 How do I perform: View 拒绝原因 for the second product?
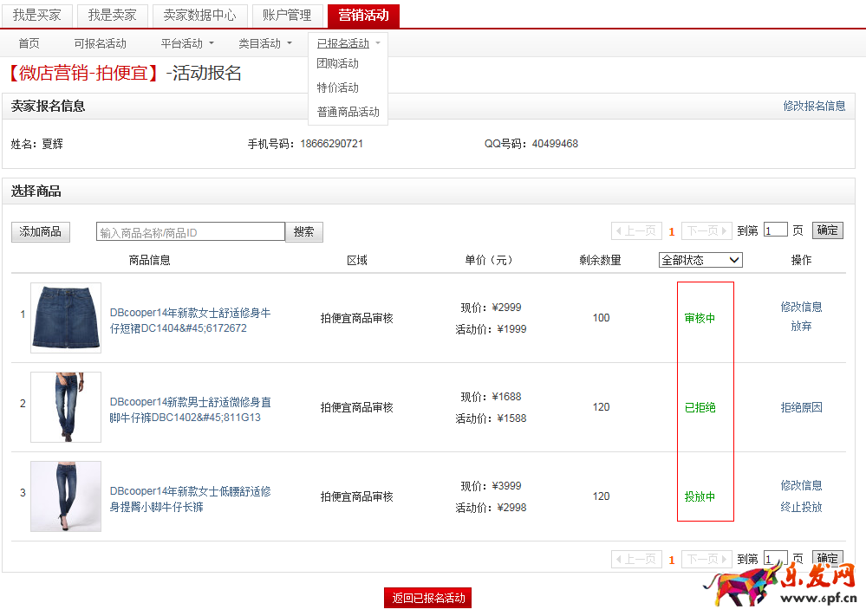point(801,407)
